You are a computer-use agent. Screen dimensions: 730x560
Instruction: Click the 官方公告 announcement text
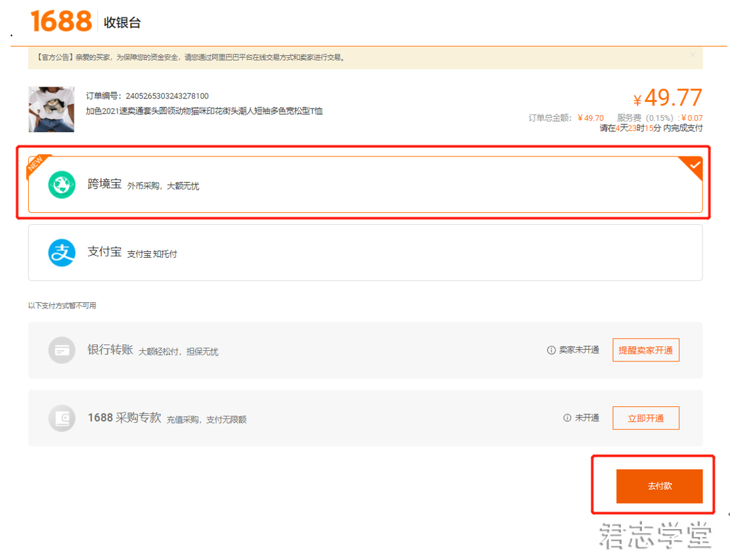coord(191,57)
